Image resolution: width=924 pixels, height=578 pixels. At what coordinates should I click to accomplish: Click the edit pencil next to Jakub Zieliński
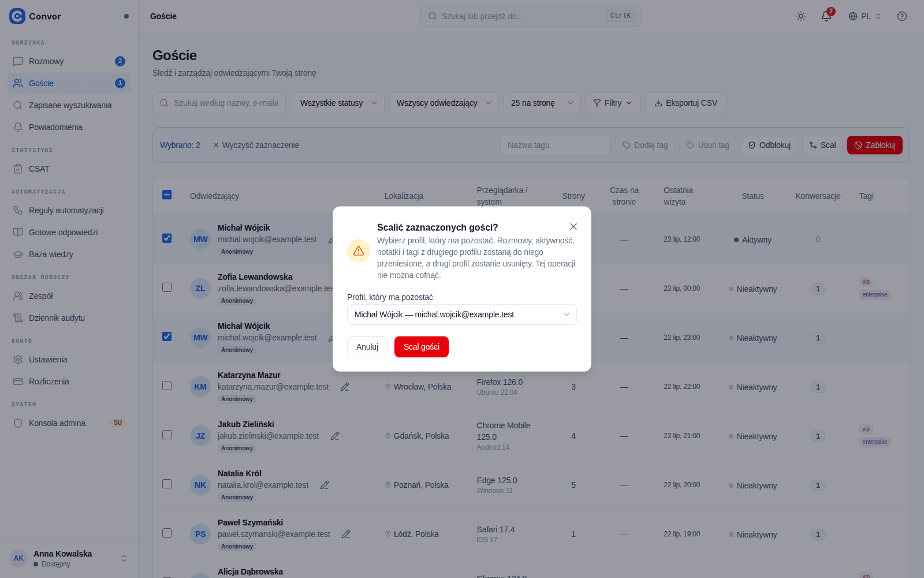tap(335, 436)
